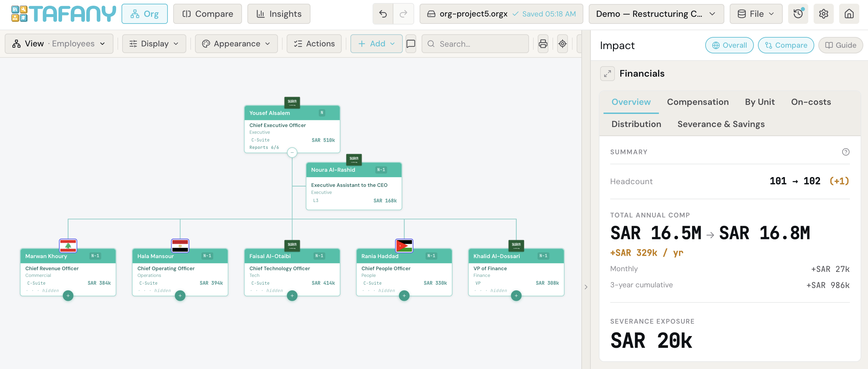Select Chief Technology Officer title
The width and height of the screenshot is (868, 369).
(x=279, y=268)
